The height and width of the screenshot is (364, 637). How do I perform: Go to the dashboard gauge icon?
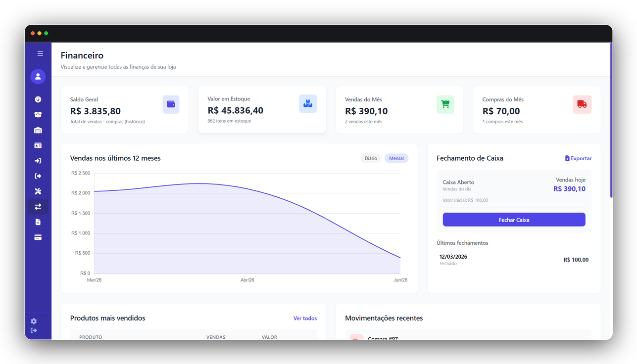point(38,99)
